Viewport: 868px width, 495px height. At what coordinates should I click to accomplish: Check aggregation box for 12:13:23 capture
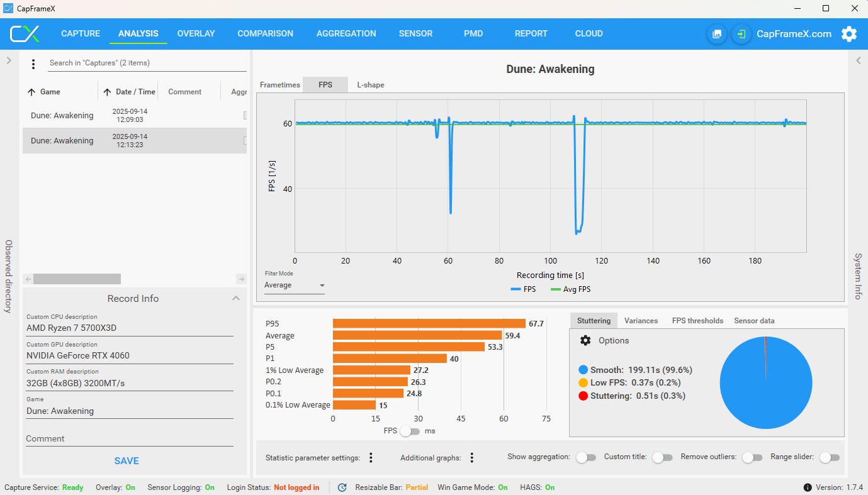coord(245,140)
